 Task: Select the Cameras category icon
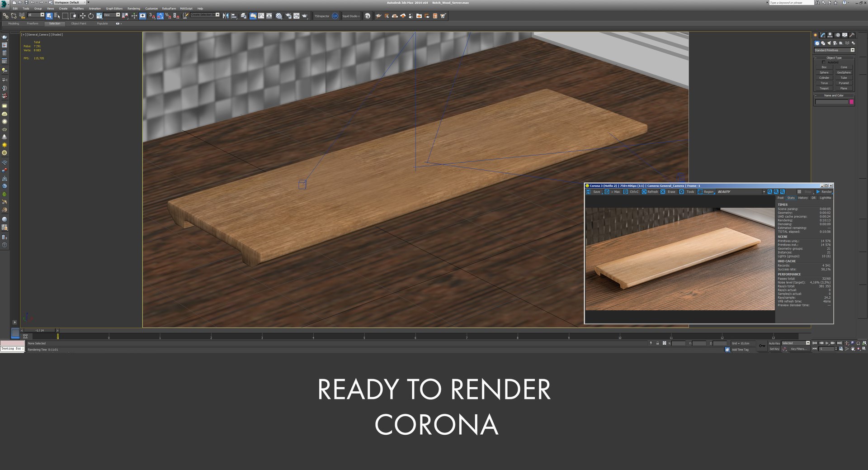[835, 43]
